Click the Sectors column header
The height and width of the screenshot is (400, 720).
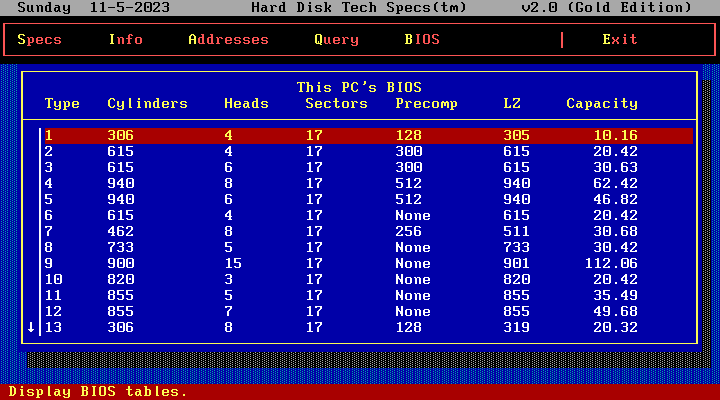pyautogui.click(x=336, y=104)
